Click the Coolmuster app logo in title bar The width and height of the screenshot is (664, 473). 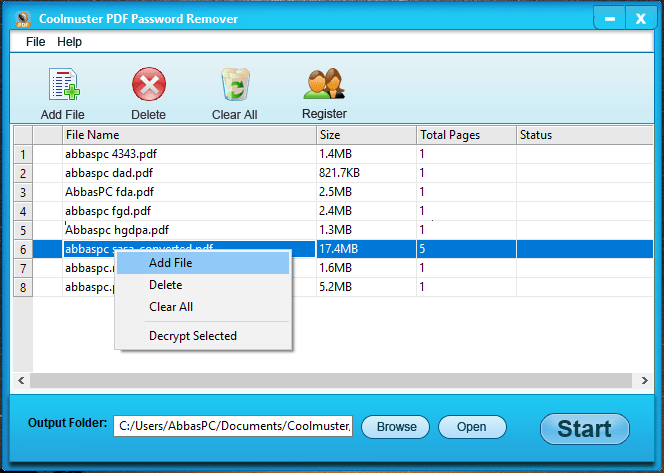pyautogui.click(x=23, y=19)
